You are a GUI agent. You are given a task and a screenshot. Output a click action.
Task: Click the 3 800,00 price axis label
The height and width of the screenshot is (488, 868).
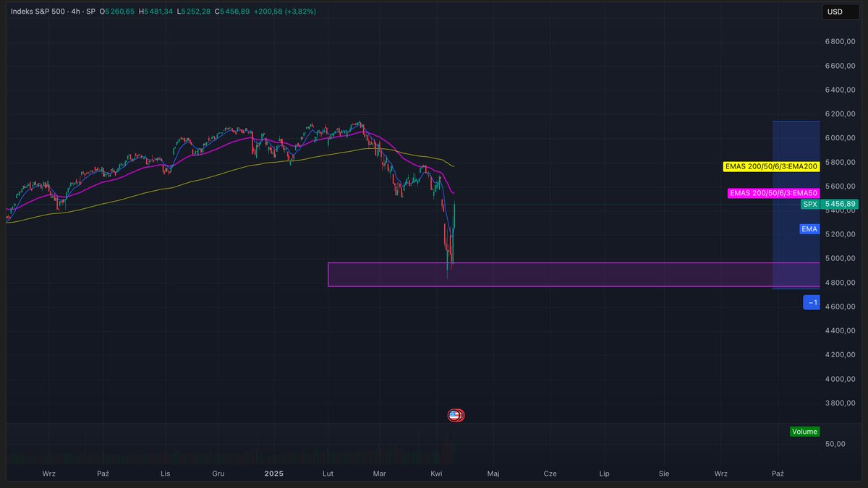(841, 403)
